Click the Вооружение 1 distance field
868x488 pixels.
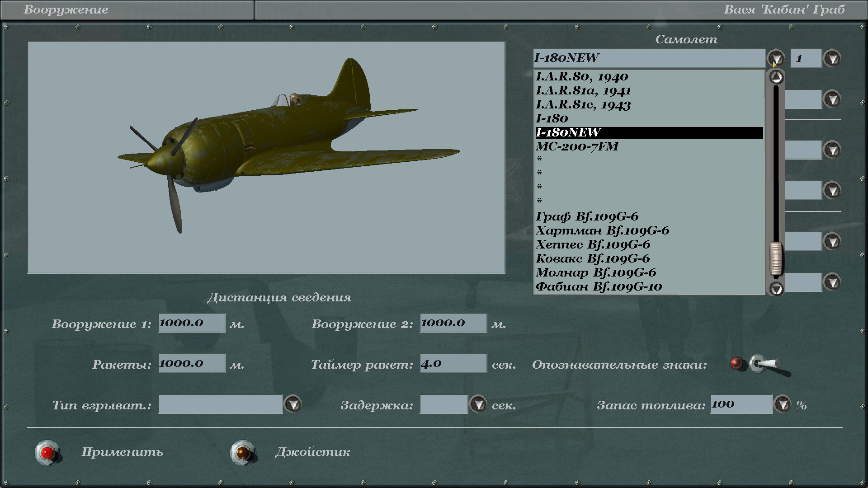[191, 323]
